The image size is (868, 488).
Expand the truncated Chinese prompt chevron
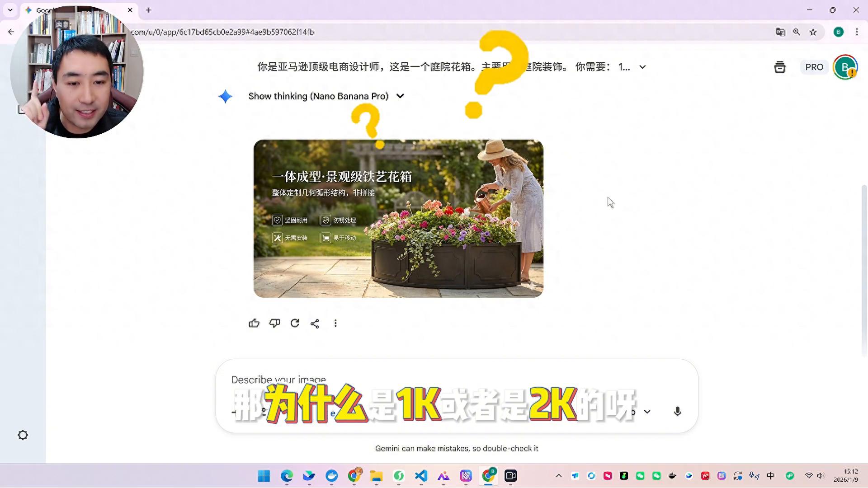[642, 67]
